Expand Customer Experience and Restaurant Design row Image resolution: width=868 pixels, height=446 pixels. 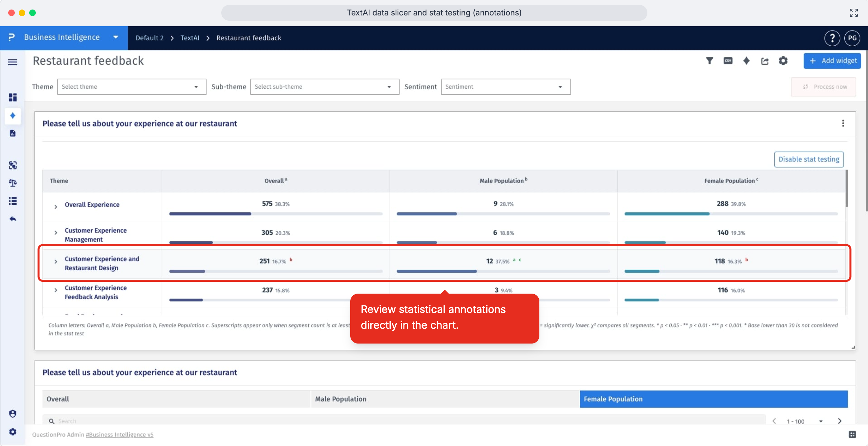click(56, 261)
